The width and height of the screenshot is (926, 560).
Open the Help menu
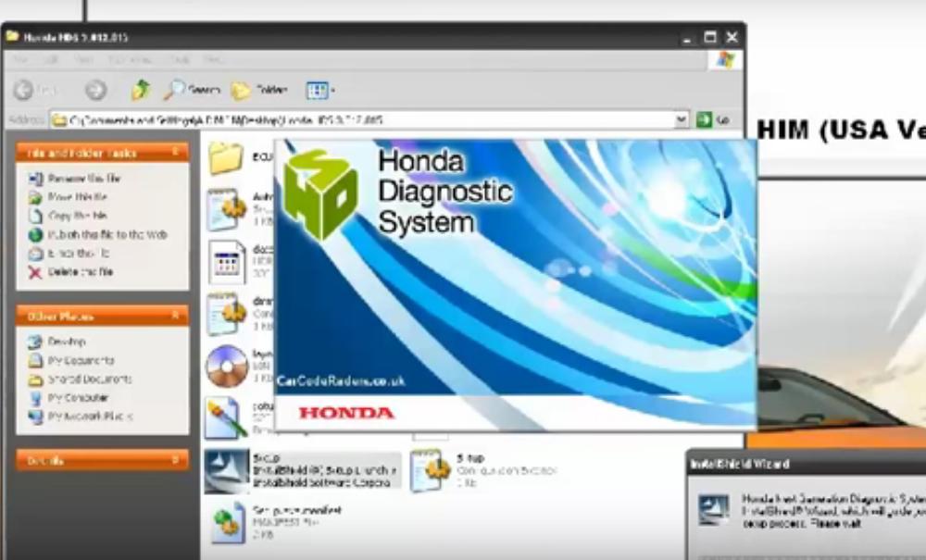(x=213, y=59)
